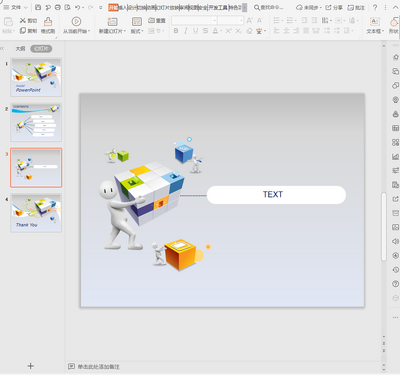The height and width of the screenshot is (375, 400).
Task: Click the TEXT rounded box on slide
Action: click(x=276, y=195)
